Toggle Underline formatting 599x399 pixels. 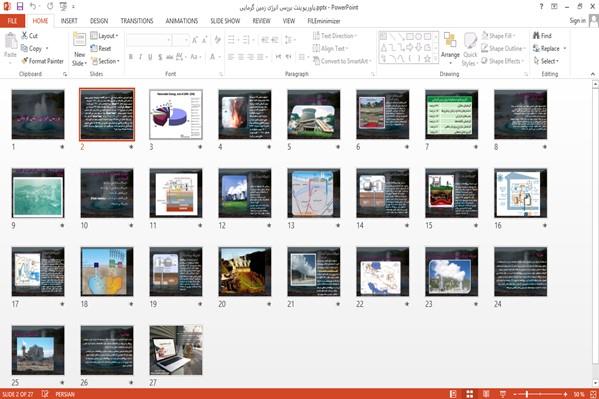[150, 57]
